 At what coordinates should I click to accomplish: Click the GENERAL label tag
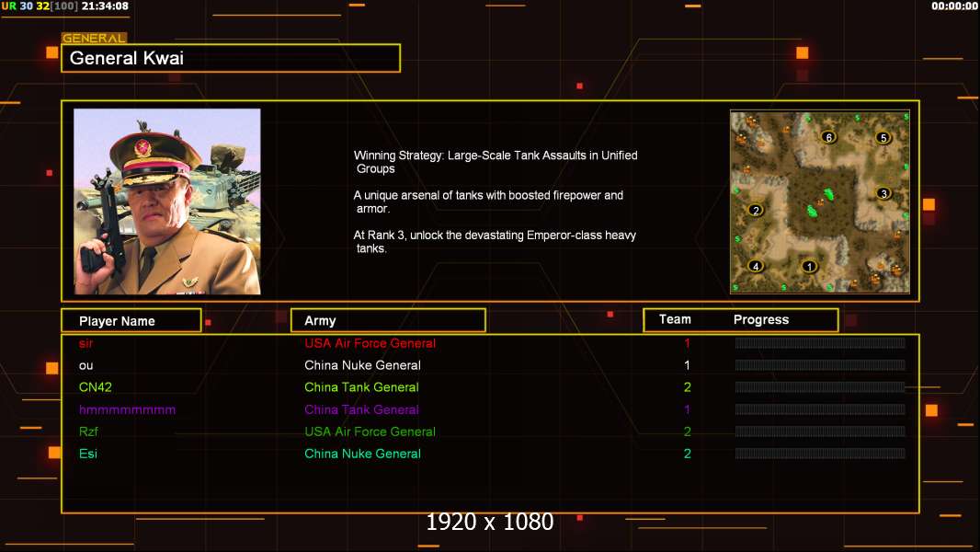[x=94, y=38]
